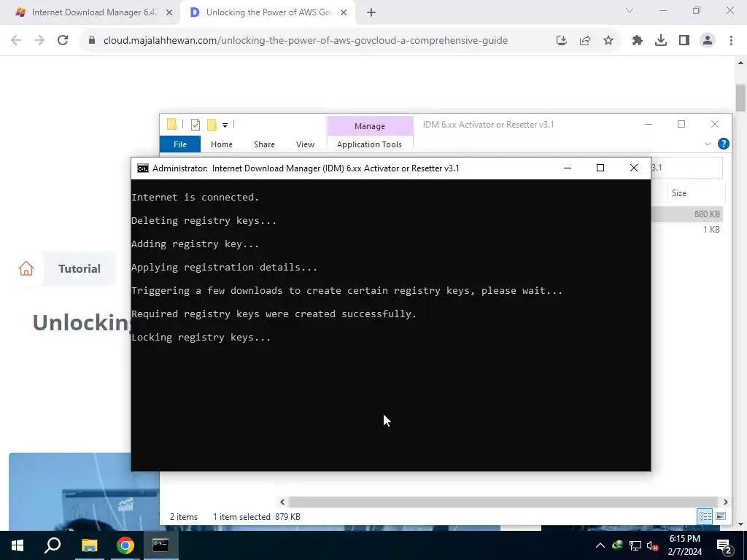Minimize the IDM Activator console window
The width and height of the screenshot is (747, 560).
pos(568,168)
